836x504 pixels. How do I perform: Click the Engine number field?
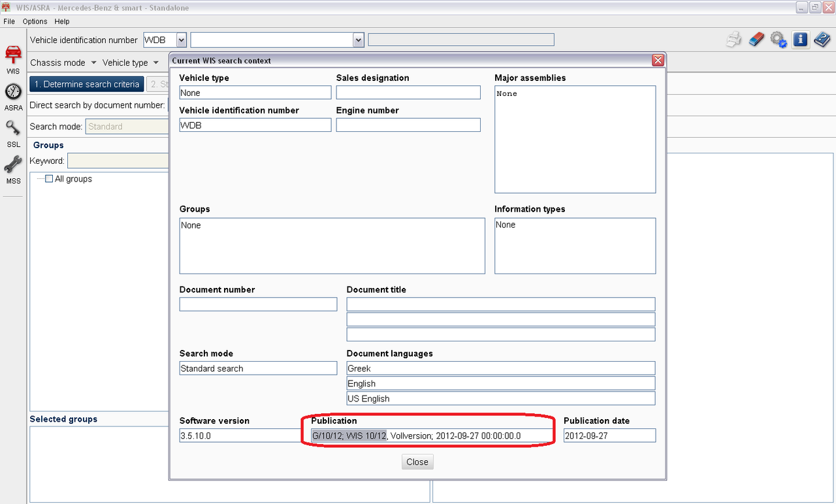(408, 125)
